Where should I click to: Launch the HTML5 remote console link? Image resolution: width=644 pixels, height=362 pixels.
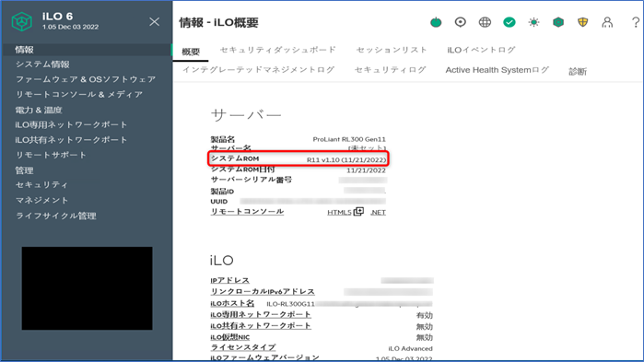(x=339, y=212)
